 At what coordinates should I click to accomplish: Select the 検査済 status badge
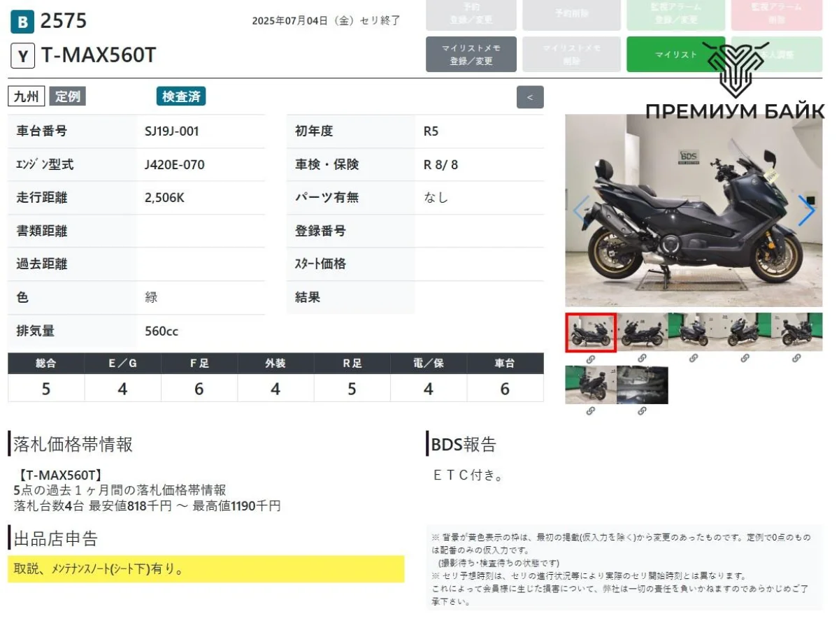pyautogui.click(x=181, y=96)
